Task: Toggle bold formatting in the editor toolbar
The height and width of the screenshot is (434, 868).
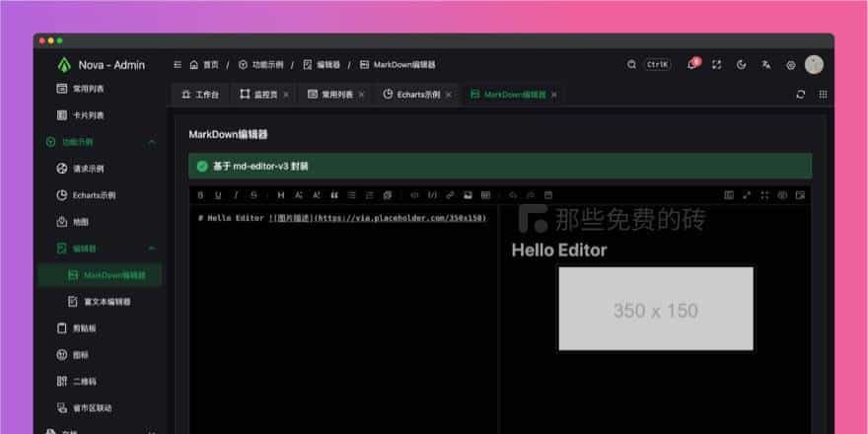Action: click(x=200, y=195)
